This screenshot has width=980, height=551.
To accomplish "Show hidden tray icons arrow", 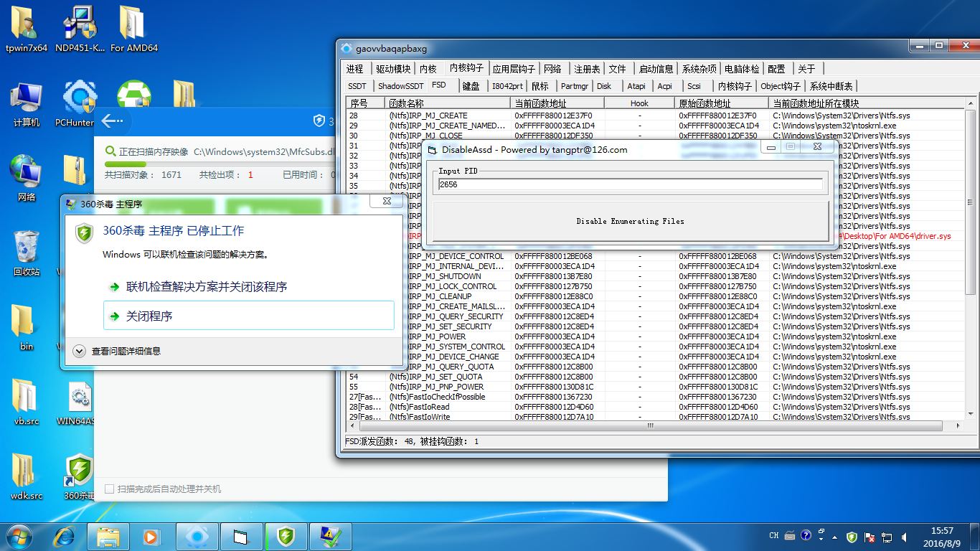I will (x=834, y=537).
